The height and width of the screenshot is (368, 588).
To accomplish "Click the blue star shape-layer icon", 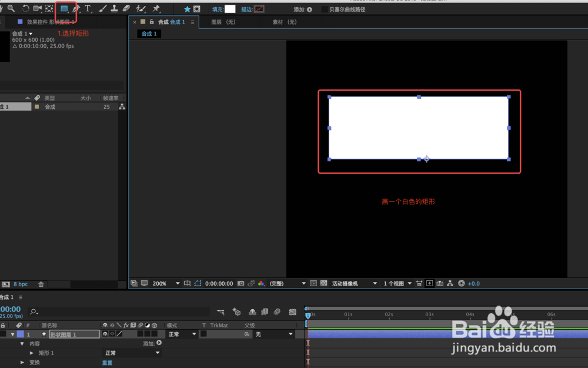I will coord(187,9).
